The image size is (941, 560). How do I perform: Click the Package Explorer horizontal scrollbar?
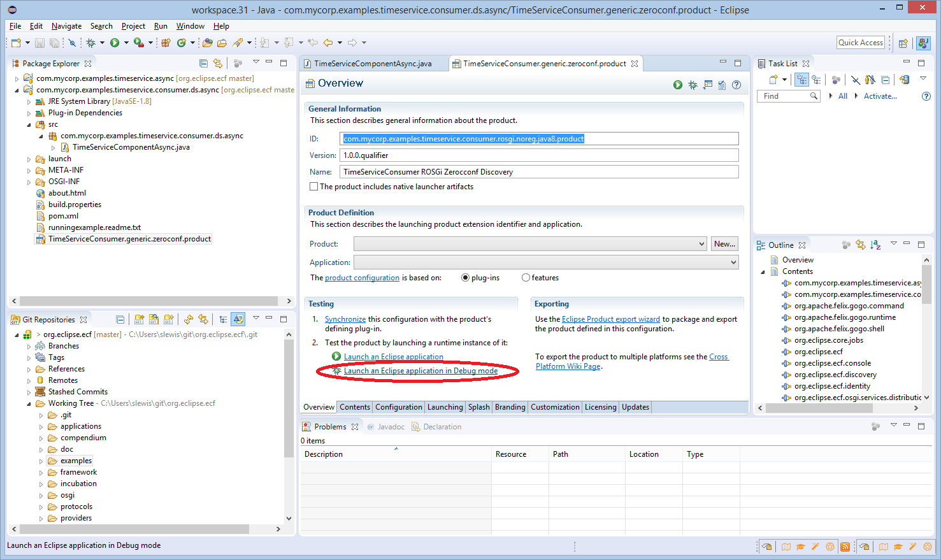pyautogui.click(x=148, y=301)
